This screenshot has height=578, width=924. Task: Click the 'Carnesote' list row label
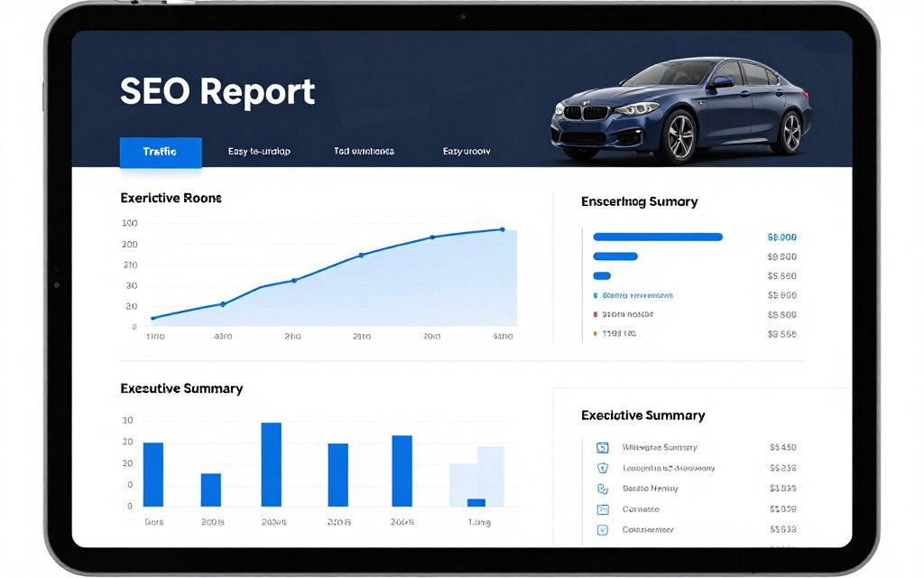click(641, 509)
